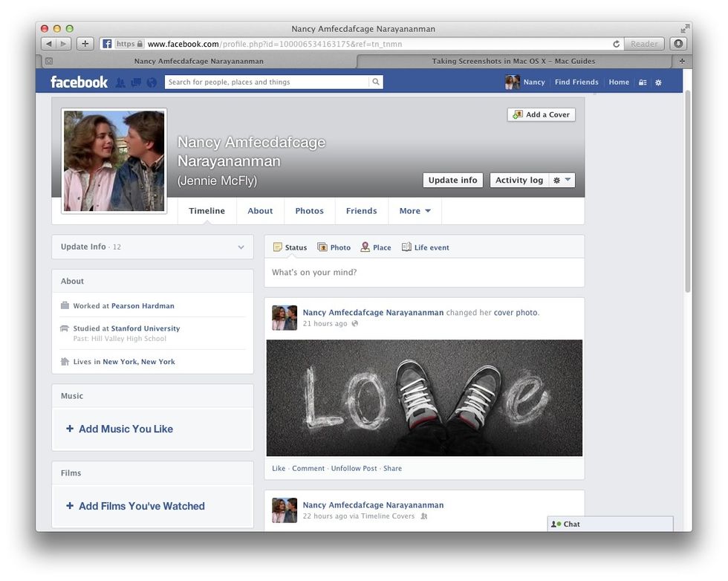Click the Add a Cover button
728x581 pixels.
pyautogui.click(x=541, y=114)
